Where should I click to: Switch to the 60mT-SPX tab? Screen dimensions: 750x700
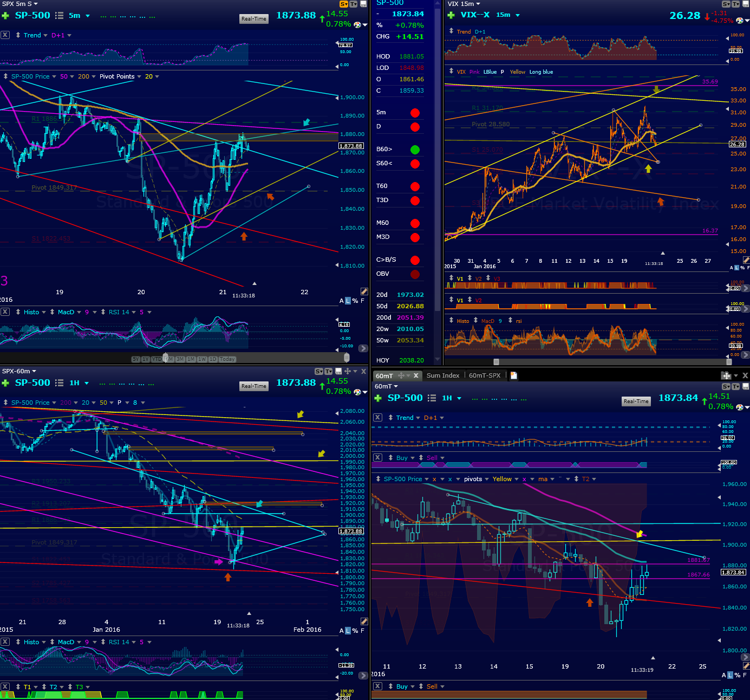point(485,375)
